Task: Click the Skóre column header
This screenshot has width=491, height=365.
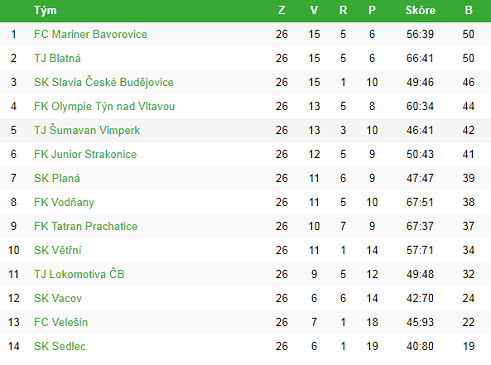Action: point(420,10)
